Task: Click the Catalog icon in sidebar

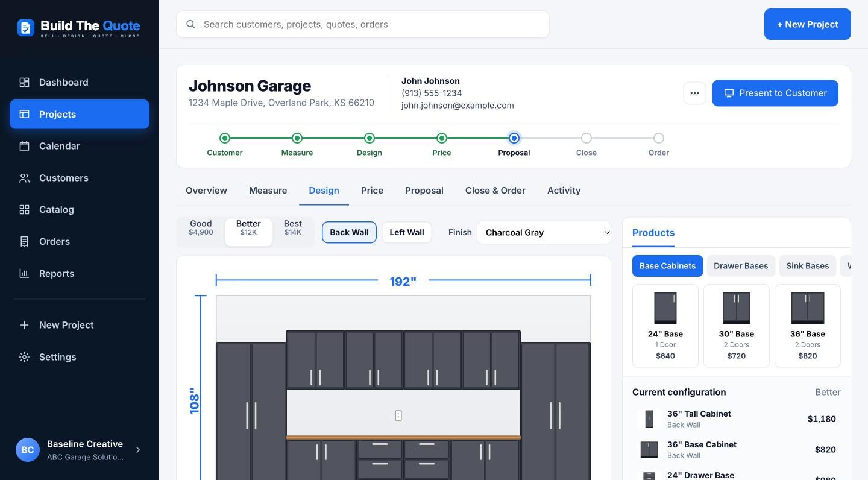Action: click(24, 209)
